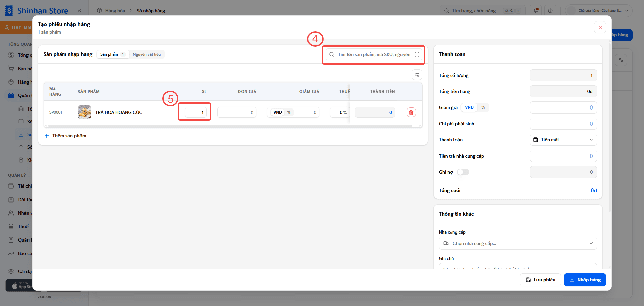Screen dimensions: 644x306
Task: Click the Shinhan Store logo
Action: (x=37, y=11)
